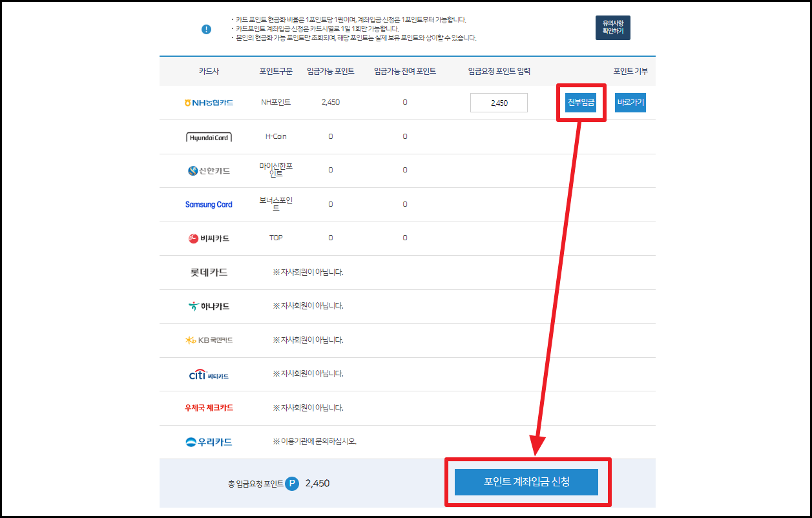Click the NH농협카드 logo

pyautogui.click(x=209, y=102)
